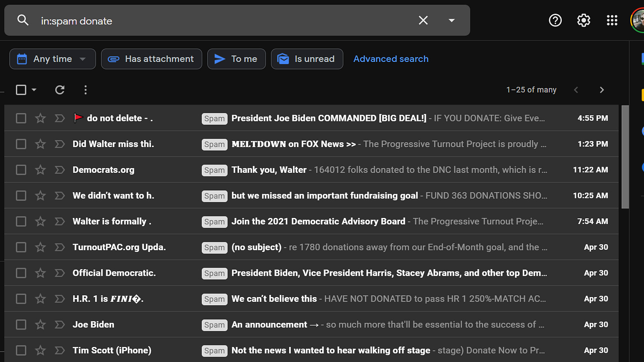Open the select options dropdown arrow
Viewport: 644px width, 362px height.
click(34, 90)
